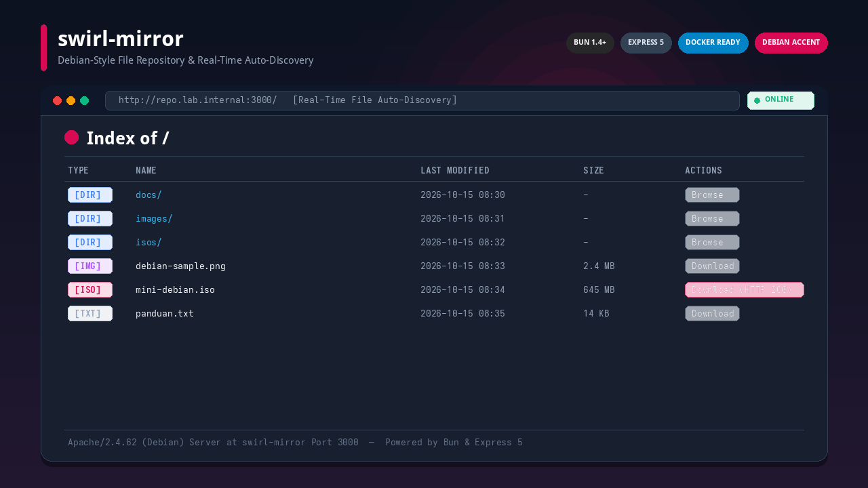
Task: Click the 645 MB size value
Action: tap(599, 290)
